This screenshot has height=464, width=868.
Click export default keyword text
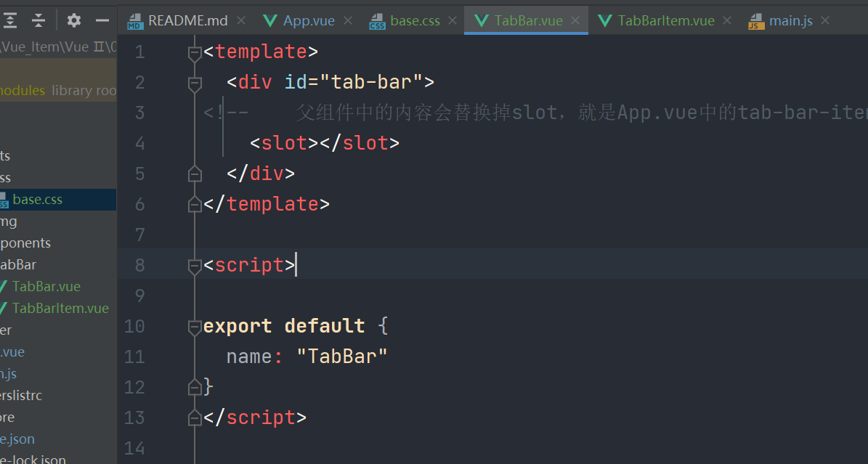[x=284, y=325]
